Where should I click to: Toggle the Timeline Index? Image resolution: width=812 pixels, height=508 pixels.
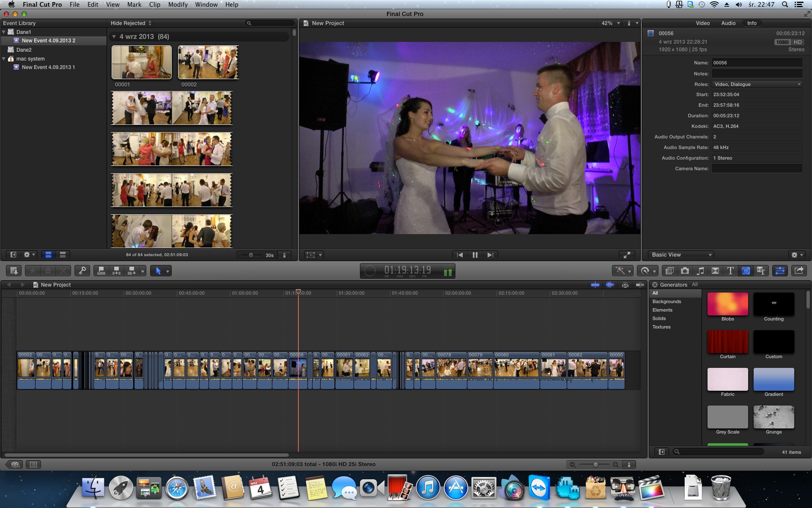tap(33, 464)
